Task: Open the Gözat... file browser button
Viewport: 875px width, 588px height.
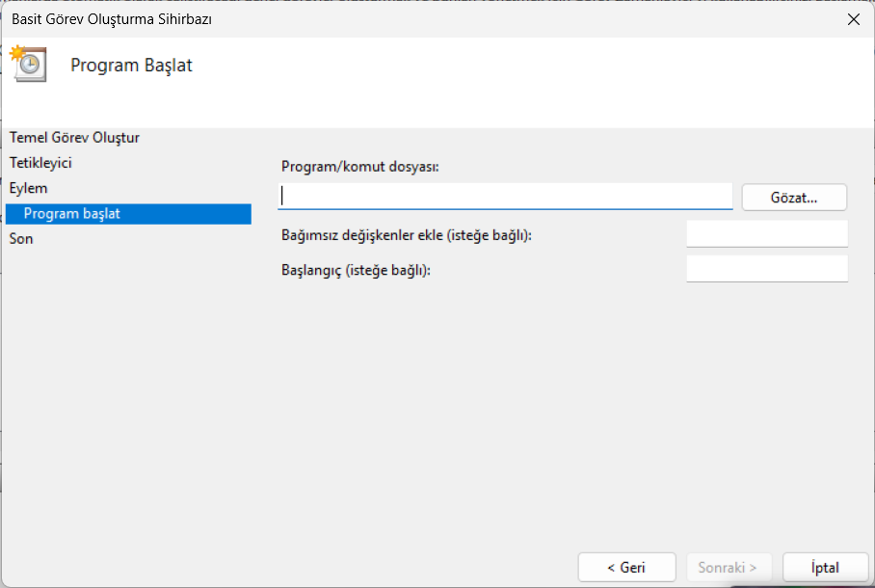Action: 794,198
